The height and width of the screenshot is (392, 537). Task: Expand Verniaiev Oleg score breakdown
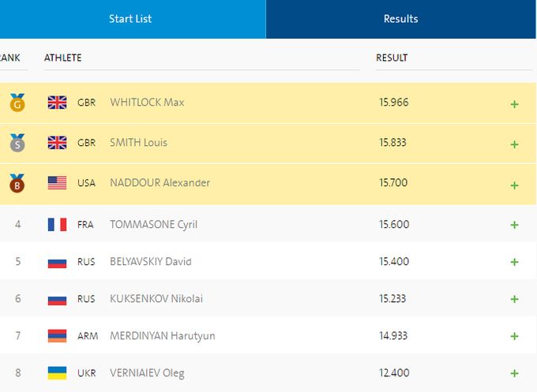tap(514, 374)
